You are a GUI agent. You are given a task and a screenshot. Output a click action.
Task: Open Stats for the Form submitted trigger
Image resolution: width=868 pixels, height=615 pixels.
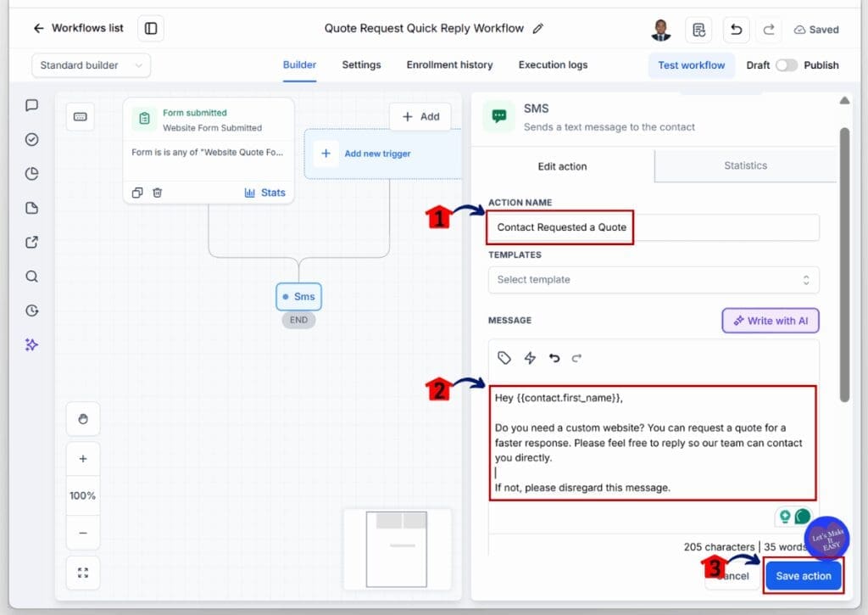coord(265,193)
